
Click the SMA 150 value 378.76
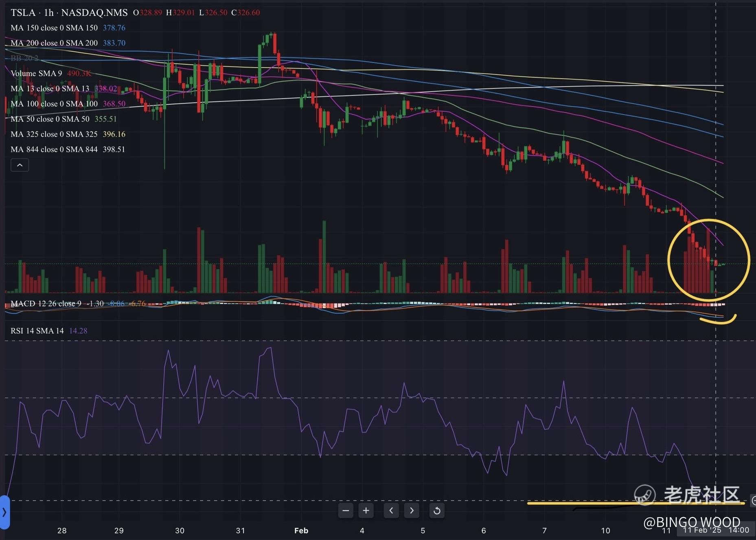click(x=114, y=28)
